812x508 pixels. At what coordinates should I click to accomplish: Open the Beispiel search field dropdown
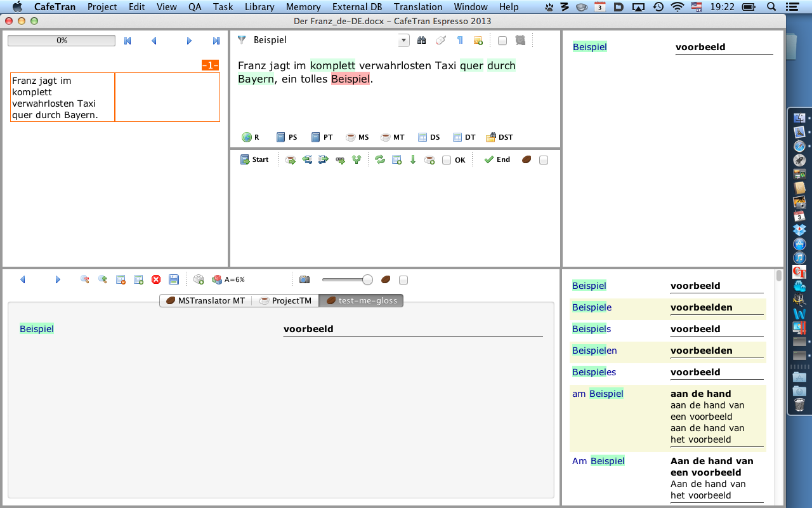click(x=403, y=41)
